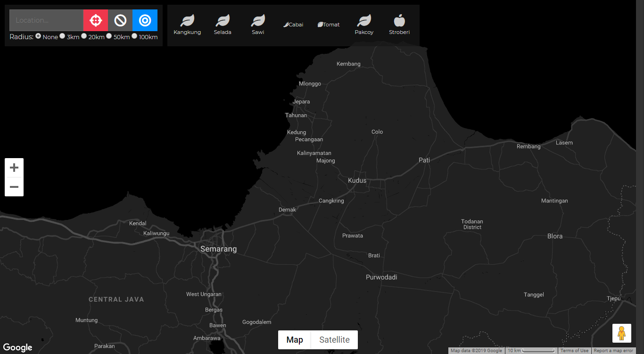The image size is (644, 354).
Task: Click the Street View pegman icon
Action: [x=622, y=333]
